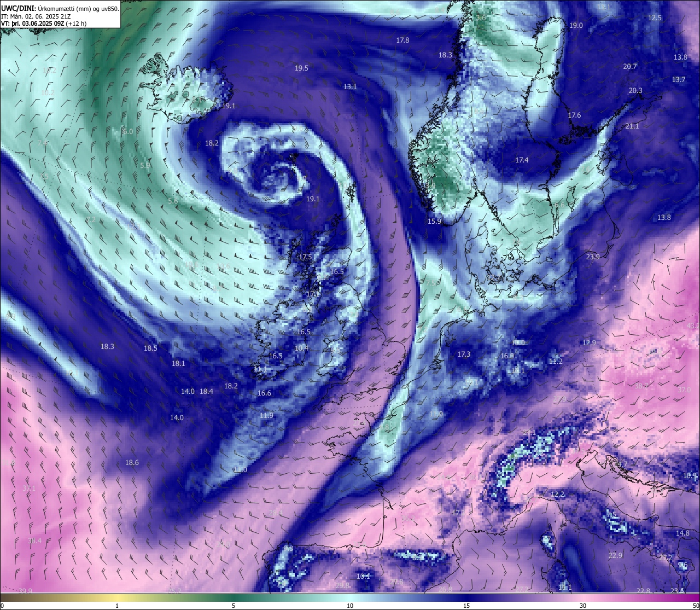Click the color bar tick labeled 15
The width and height of the screenshot is (700, 610).
[x=466, y=606]
